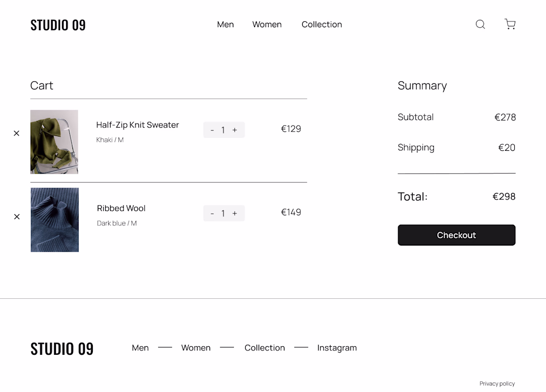Click the footer Studio 09 logo

[62, 348]
